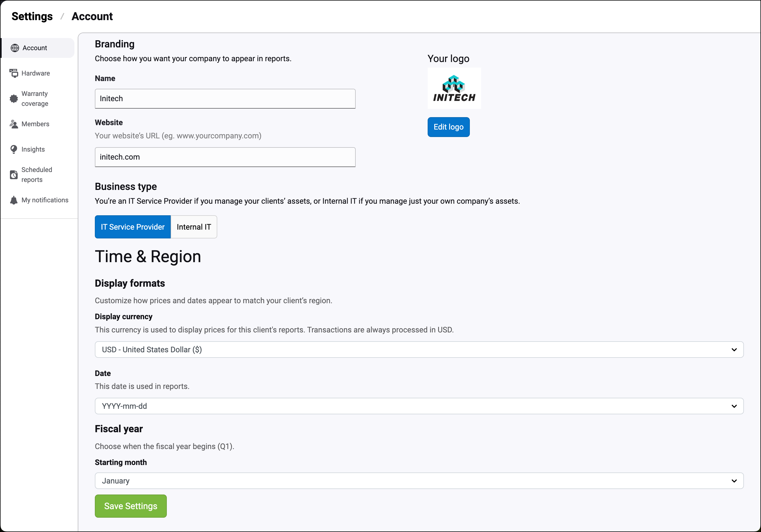761x532 pixels.
Task: Click Account in the breadcrumb
Action: (x=92, y=16)
